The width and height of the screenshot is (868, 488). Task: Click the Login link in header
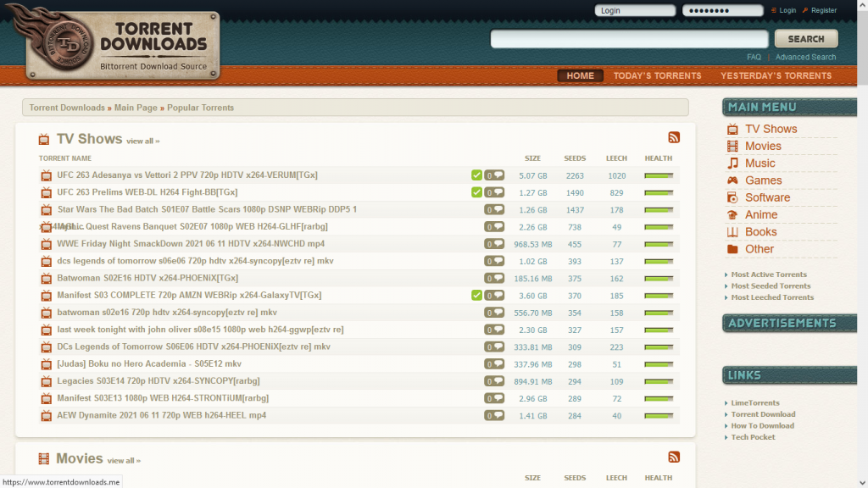tap(787, 10)
